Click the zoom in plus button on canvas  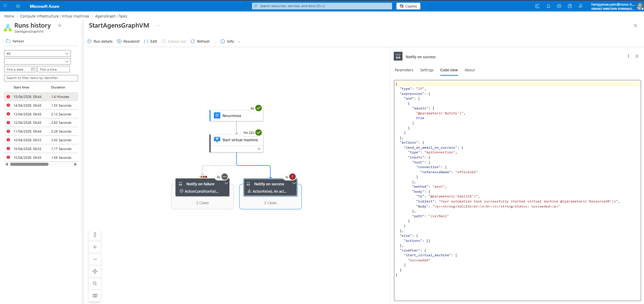point(95,247)
